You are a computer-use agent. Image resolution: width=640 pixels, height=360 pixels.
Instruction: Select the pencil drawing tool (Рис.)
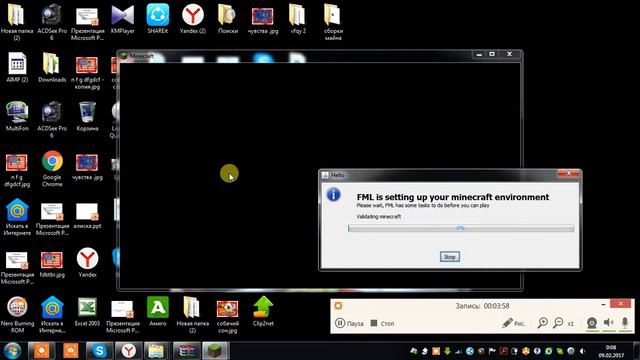coord(513,323)
